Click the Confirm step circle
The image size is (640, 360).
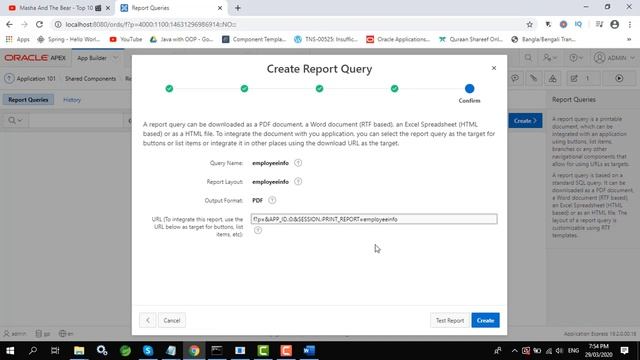pos(469,89)
